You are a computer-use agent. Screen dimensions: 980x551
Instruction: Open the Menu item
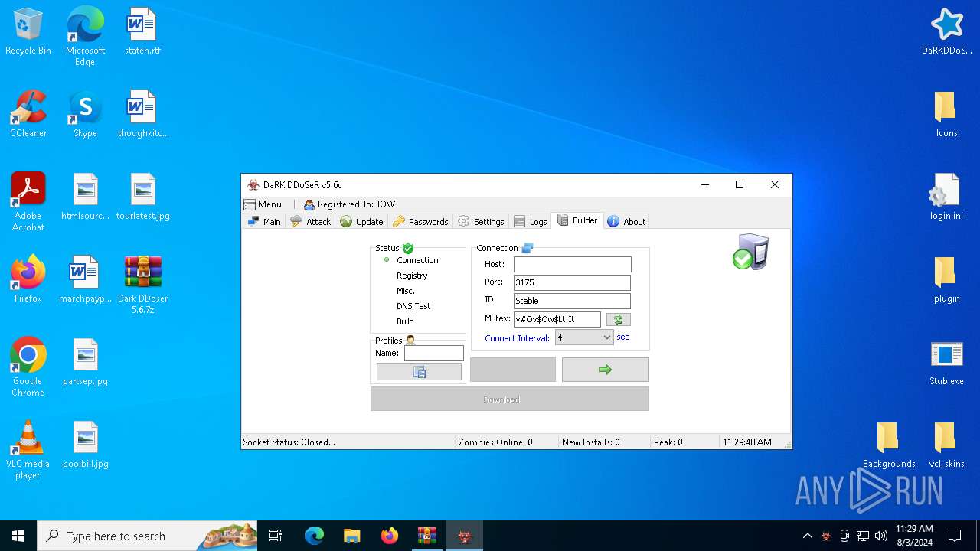[x=263, y=204]
